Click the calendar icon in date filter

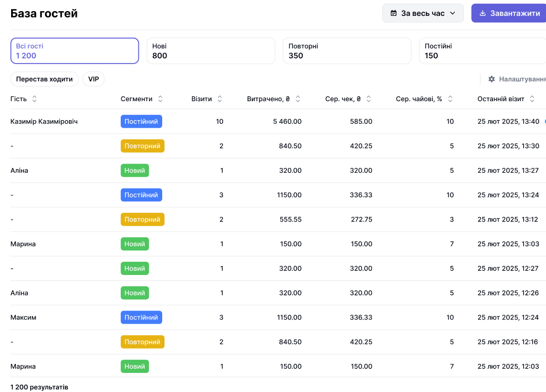coord(393,13)
